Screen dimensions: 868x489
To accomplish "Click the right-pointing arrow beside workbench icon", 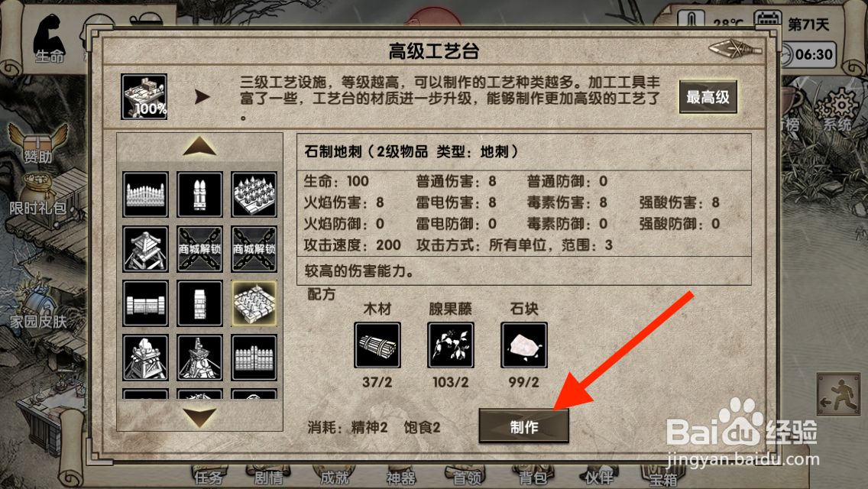I will coord(202,98).
